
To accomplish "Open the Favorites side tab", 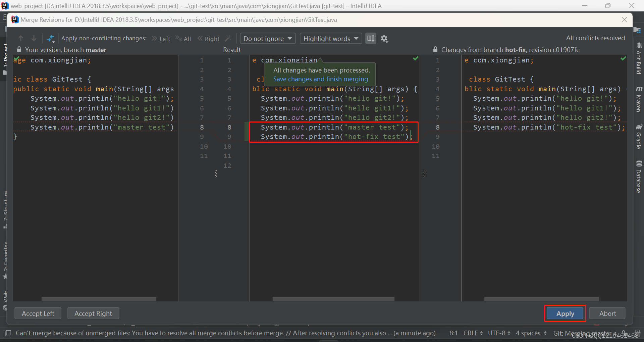I will tap(5, 260).
